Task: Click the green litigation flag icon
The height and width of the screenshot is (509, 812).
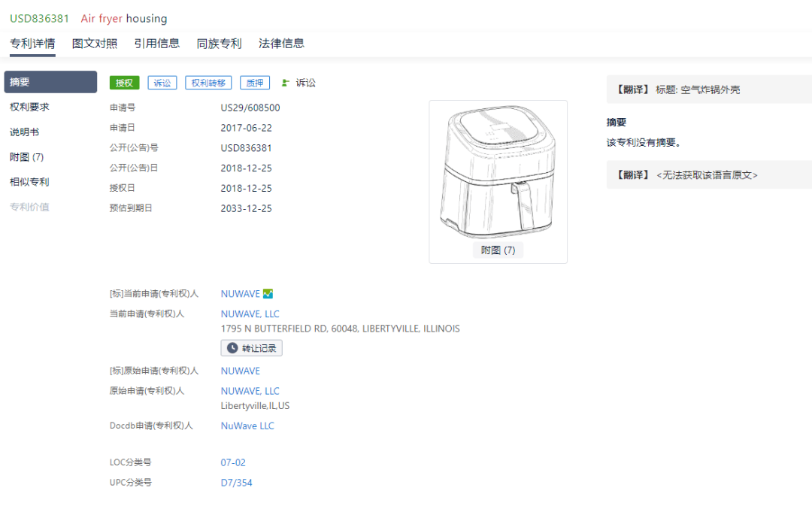Action: click(285, 83)
